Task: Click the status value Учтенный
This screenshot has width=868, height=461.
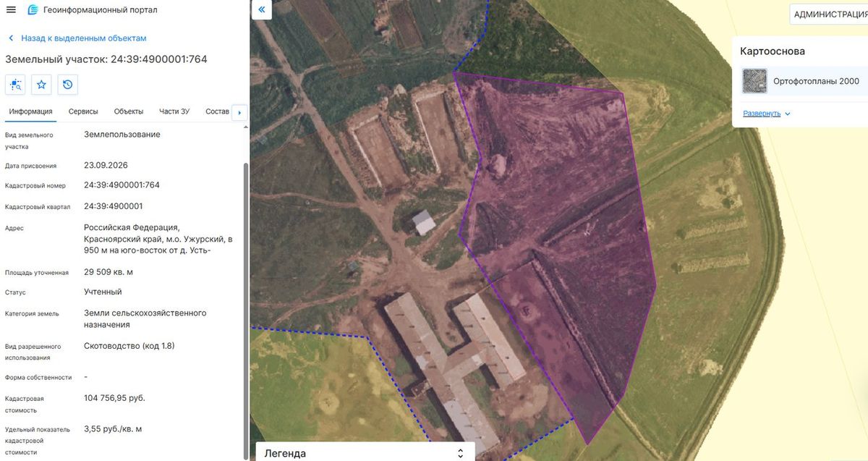Action: (103, 292)
